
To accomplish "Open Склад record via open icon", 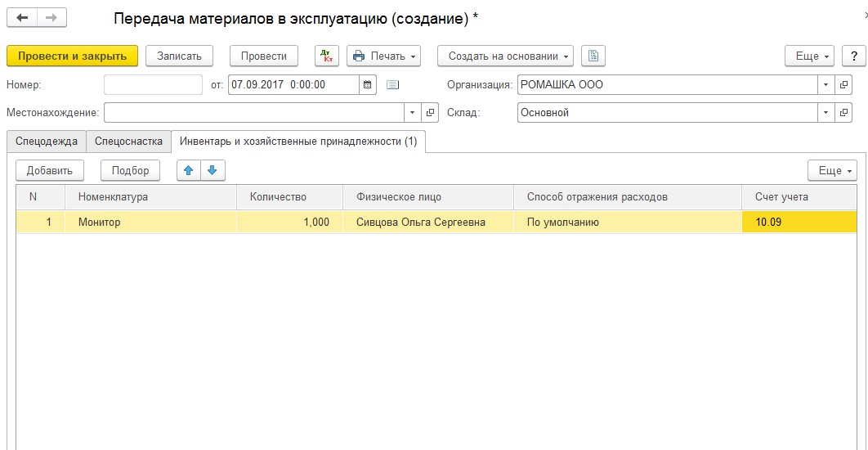I will point(843,113).
